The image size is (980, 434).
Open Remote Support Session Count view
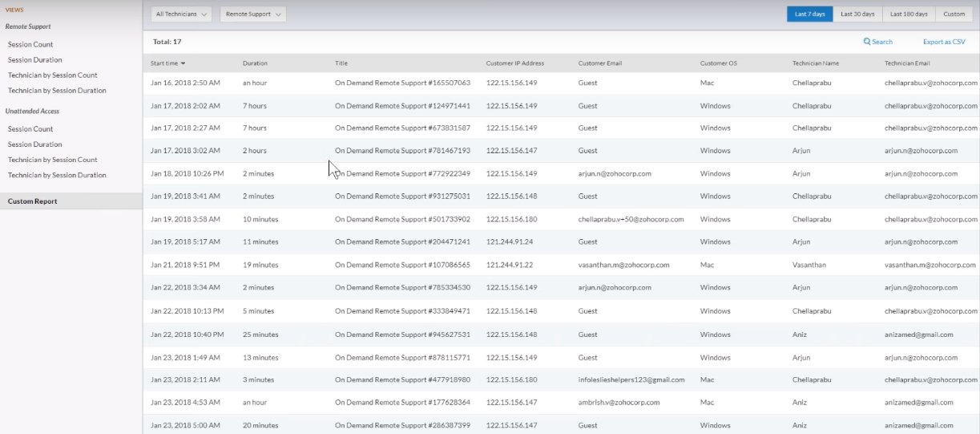[x=30, y=44]
